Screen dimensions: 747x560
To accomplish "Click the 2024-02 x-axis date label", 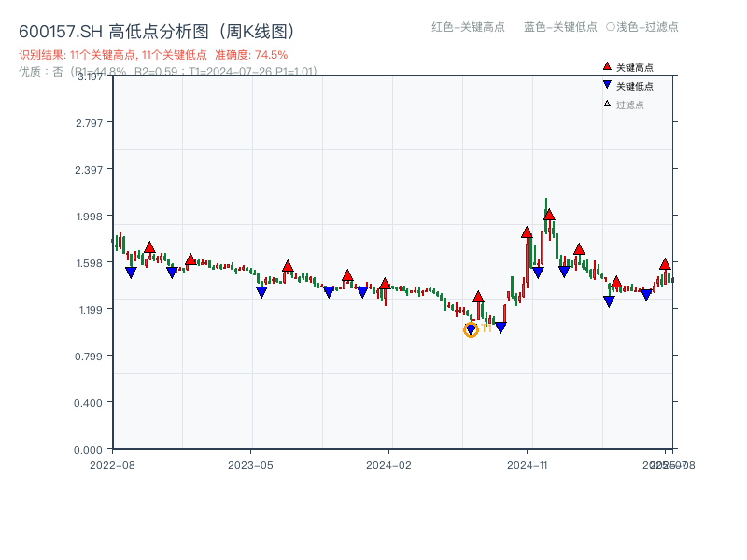I will pyautogui.click(x=388, y=464).
